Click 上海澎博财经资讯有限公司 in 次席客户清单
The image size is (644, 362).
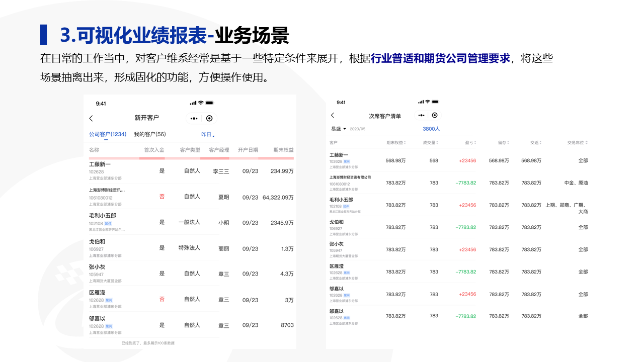coord(350,177)
